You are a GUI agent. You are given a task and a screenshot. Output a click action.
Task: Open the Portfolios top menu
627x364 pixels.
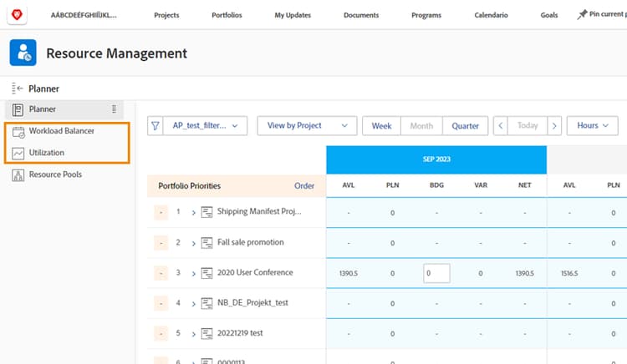(x=227, y=15)
